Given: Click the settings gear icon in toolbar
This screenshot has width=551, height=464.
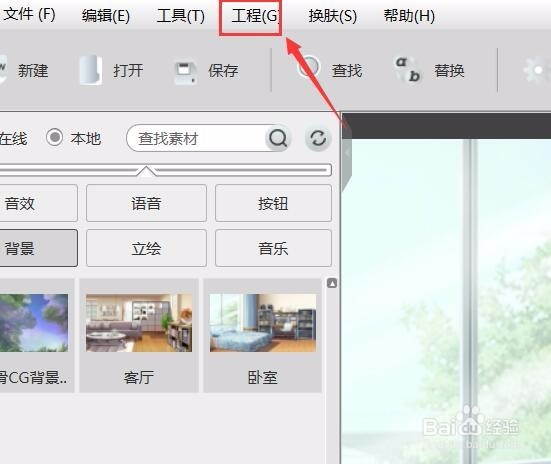Looking at the screenshot, I should pyautogui.click(x=537, y=70).
